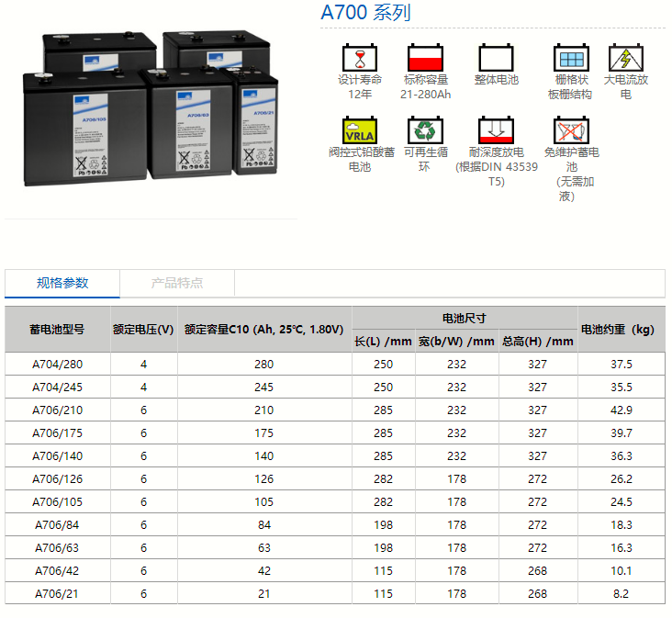
Task: Click model cell A706/140
Action: point(58,456)
